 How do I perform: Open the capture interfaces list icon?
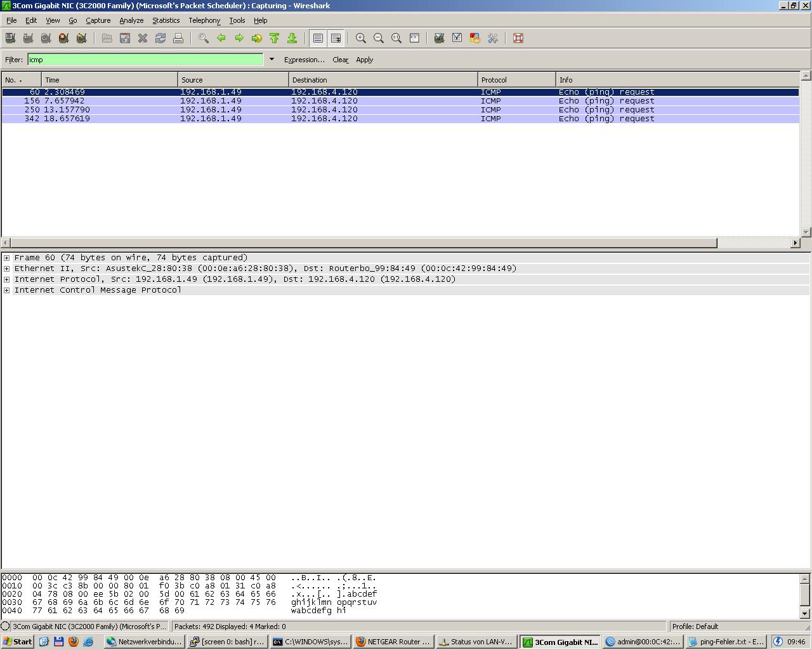[x=10, y=38]
